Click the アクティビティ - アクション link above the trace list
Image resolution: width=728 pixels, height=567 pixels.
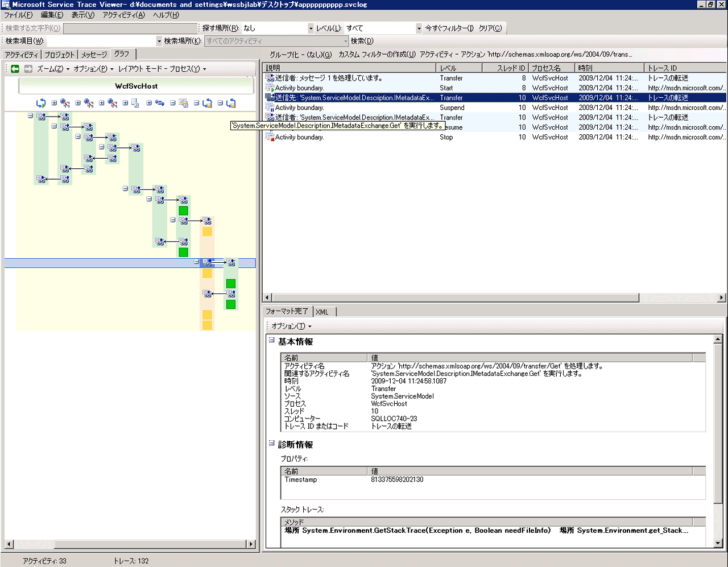526,55
